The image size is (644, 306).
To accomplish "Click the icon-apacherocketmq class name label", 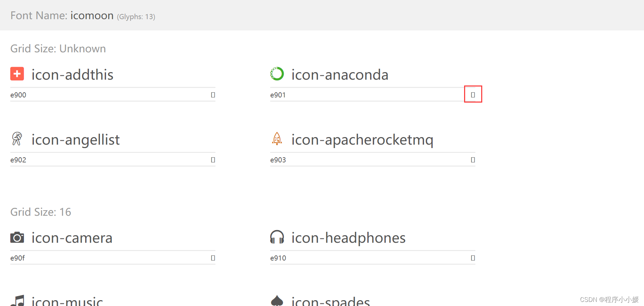I will point(362,140).
